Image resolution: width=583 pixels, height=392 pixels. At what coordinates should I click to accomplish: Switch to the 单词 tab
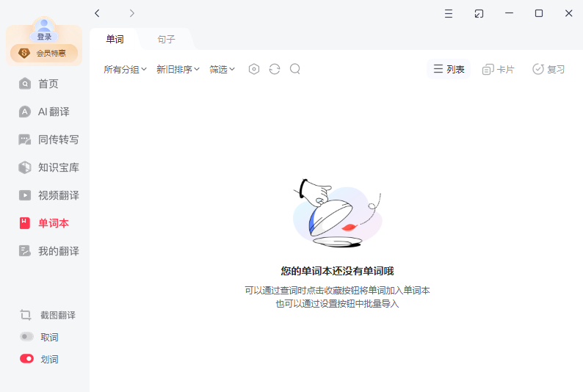pyautogui.click(x=115, y=39)
